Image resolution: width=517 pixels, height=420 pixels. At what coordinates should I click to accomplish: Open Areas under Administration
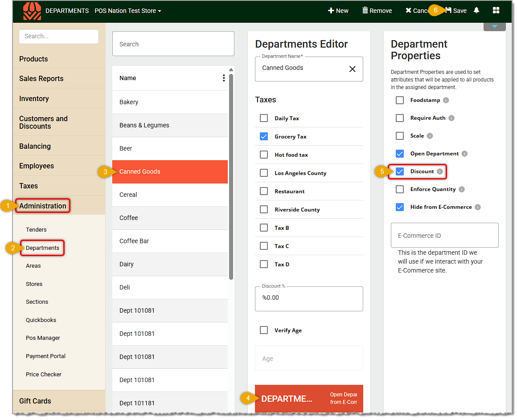[x=33, y=265]
